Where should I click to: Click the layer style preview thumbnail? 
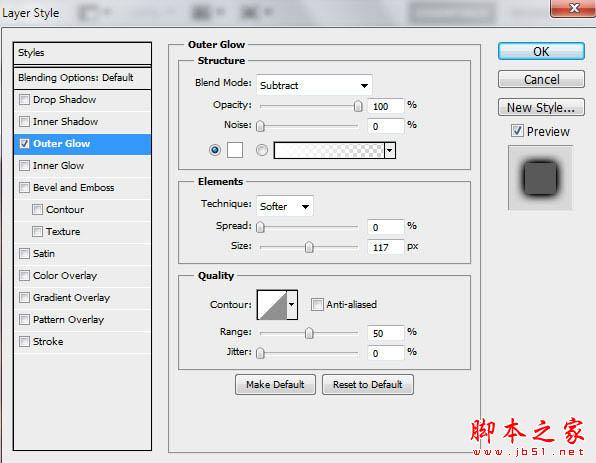click(540, 178)
